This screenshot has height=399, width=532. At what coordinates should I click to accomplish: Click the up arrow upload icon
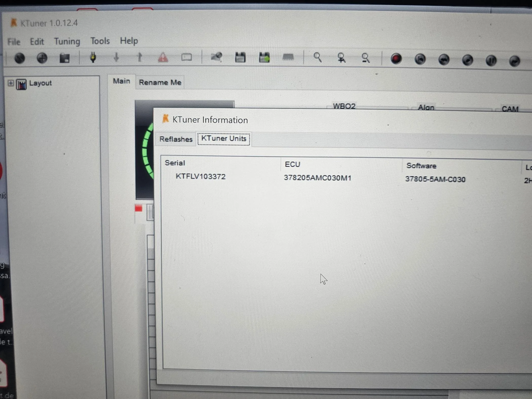point(140,58)
